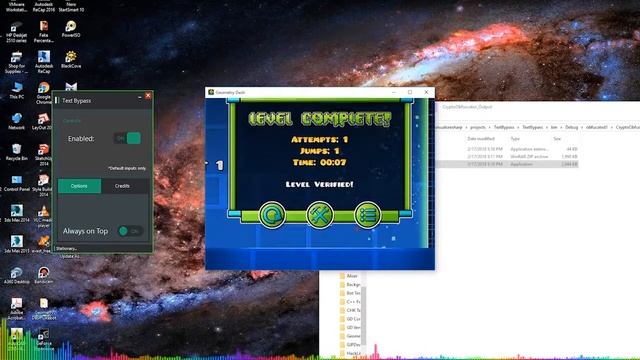Open This PC desktop icon
Screen dimensions: 640x360
coord(16,91)
